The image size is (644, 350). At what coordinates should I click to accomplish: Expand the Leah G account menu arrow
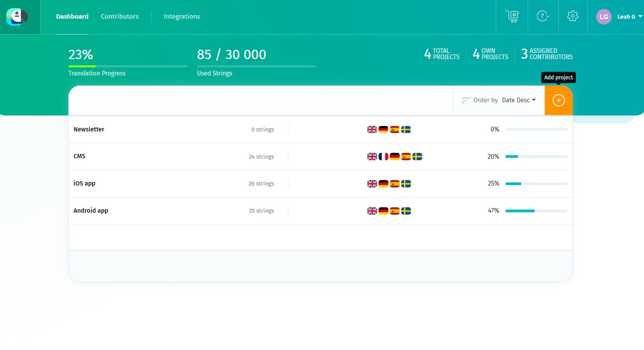(x=640, y=16)
